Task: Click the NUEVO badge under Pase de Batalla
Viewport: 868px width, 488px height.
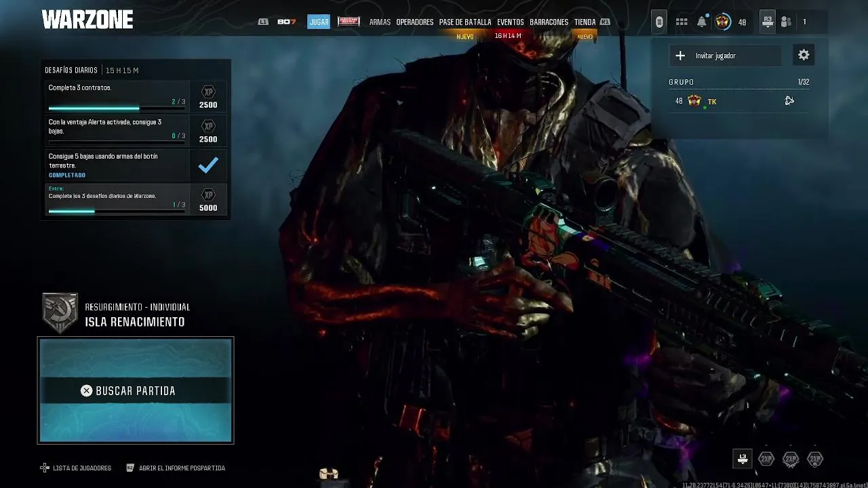Action: pos(465,37)
